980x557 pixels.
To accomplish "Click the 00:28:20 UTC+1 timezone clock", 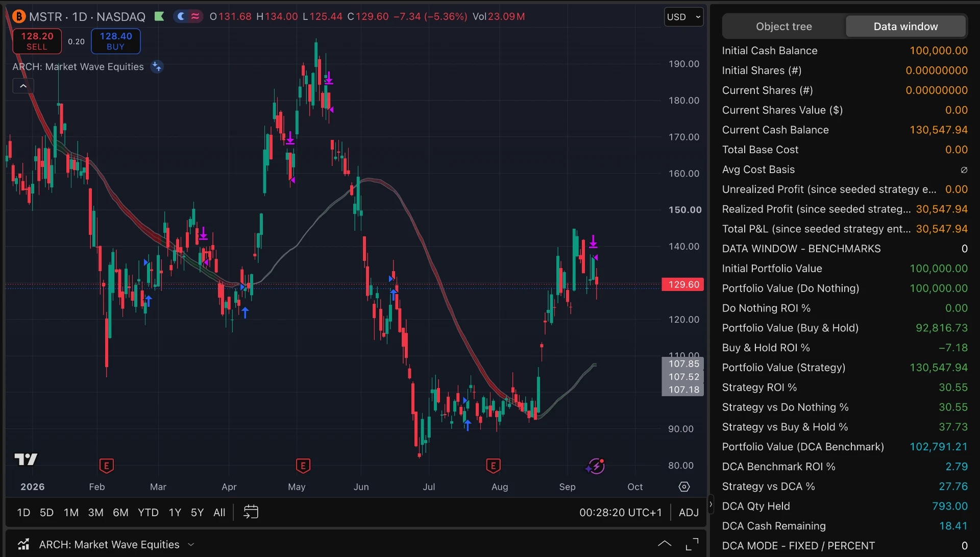I will coord(620,512).
